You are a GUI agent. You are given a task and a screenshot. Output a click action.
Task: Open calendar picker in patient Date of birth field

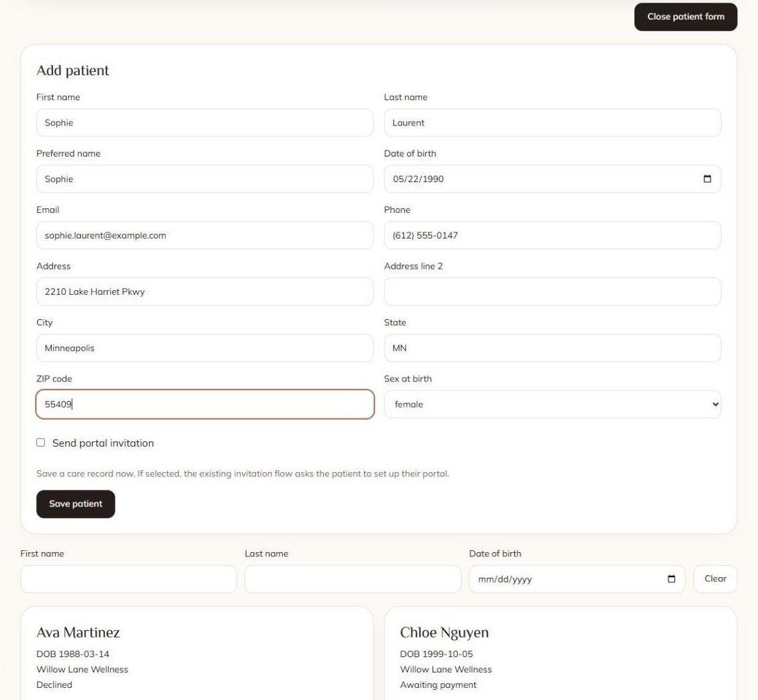pos(707,179)
